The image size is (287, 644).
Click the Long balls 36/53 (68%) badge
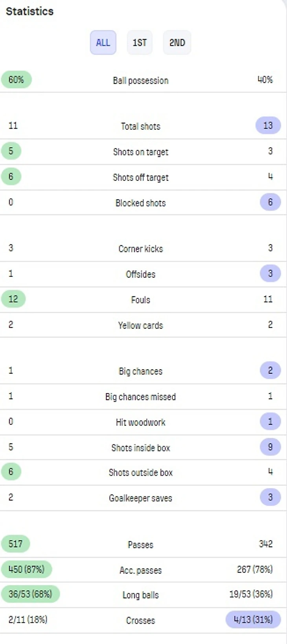point(30,594)
